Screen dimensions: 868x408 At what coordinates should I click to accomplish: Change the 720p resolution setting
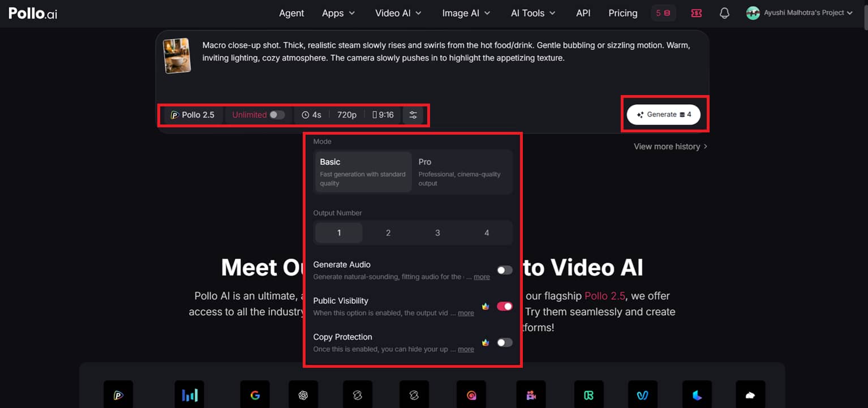347,115
